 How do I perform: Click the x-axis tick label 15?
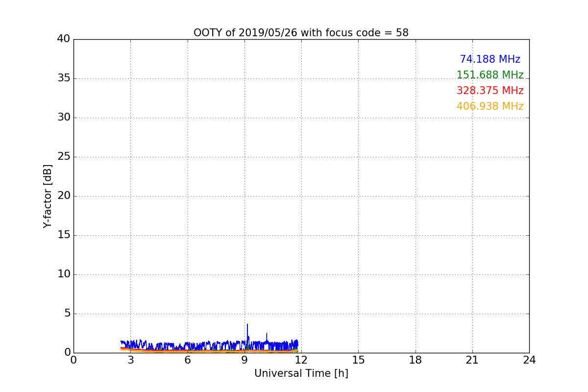coord(358,360)
